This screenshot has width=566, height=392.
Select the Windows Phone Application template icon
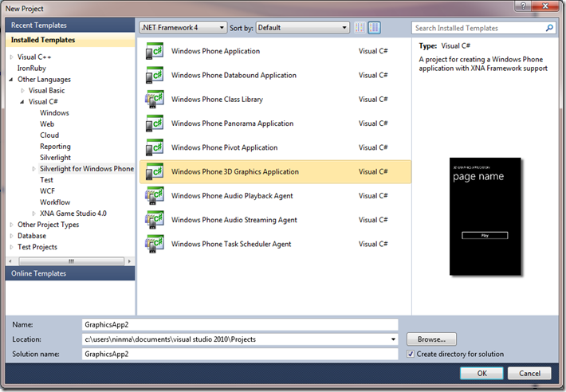154,51
